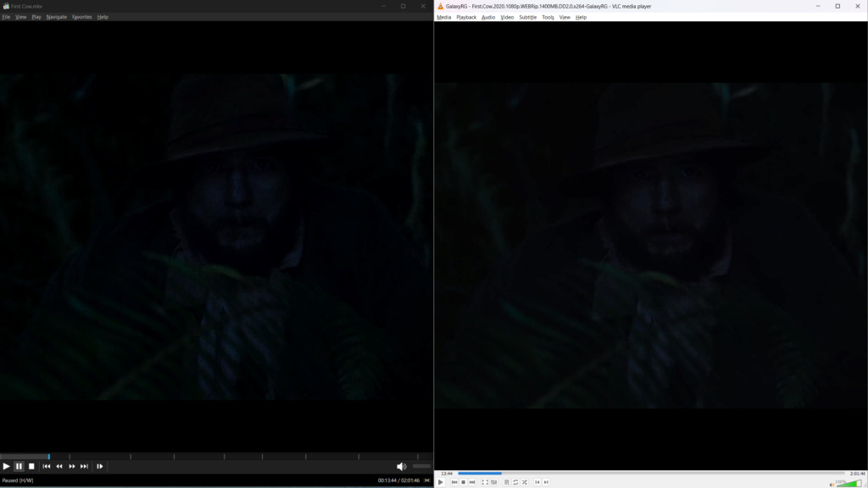Open VLC's Subtitle menu
The image size is (868, 488).
(x=527, y=17)
